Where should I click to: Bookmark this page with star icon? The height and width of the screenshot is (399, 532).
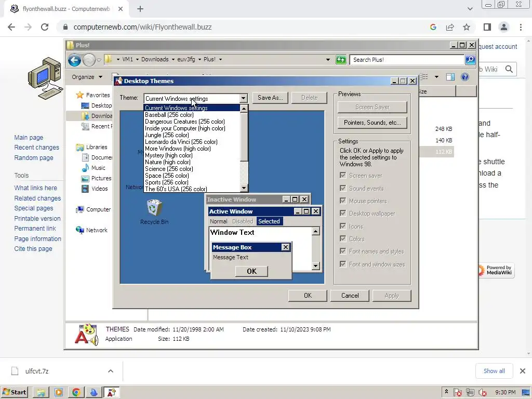click(x=467, y=27)
